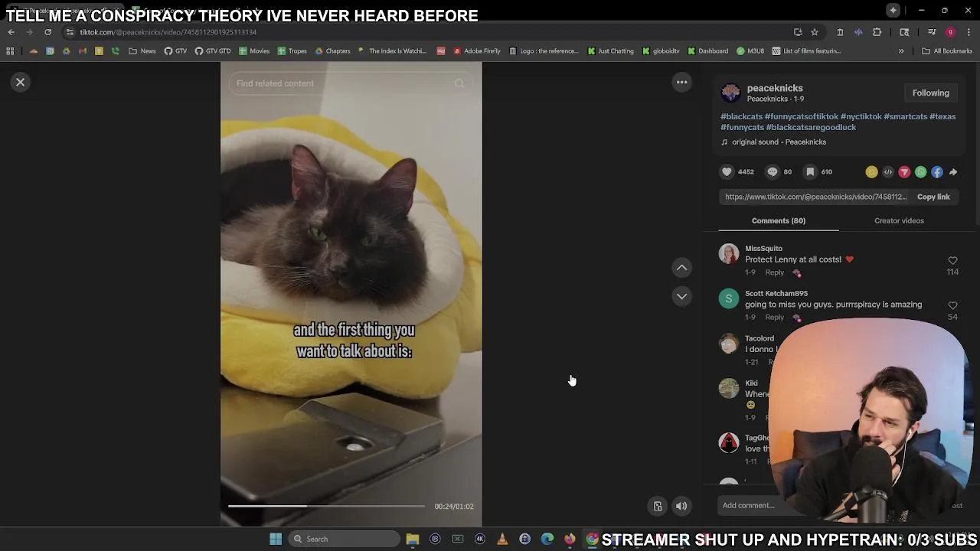
Task: Go back with browser back arrow
Action: 11,32
